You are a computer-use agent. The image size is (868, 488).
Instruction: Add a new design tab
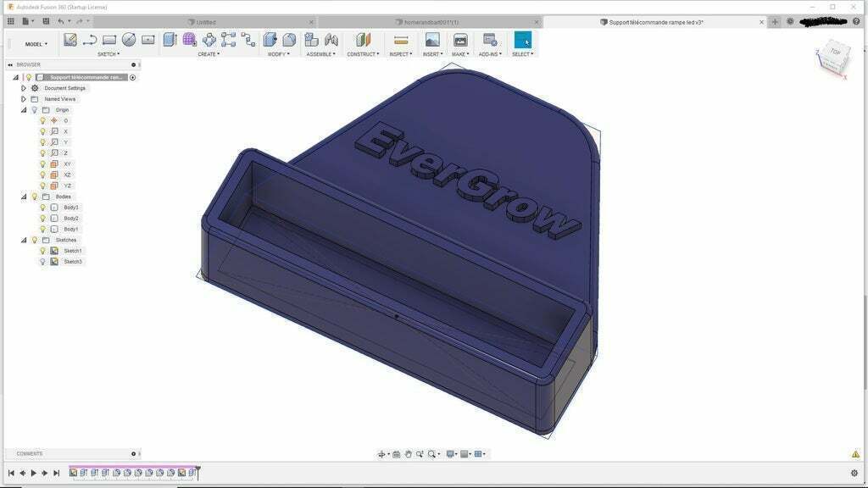pyautogui.click(x=775, y=21)
